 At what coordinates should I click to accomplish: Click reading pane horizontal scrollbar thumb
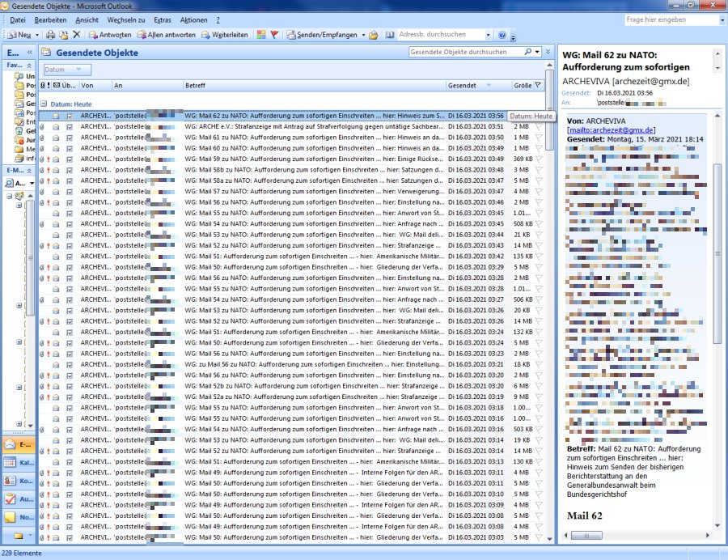click(x=586, y=536)
